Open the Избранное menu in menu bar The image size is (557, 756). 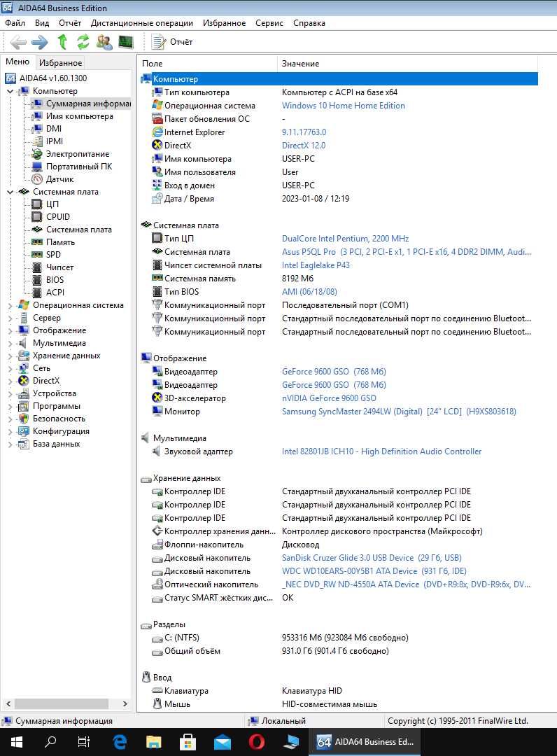(x=224, y=23)
